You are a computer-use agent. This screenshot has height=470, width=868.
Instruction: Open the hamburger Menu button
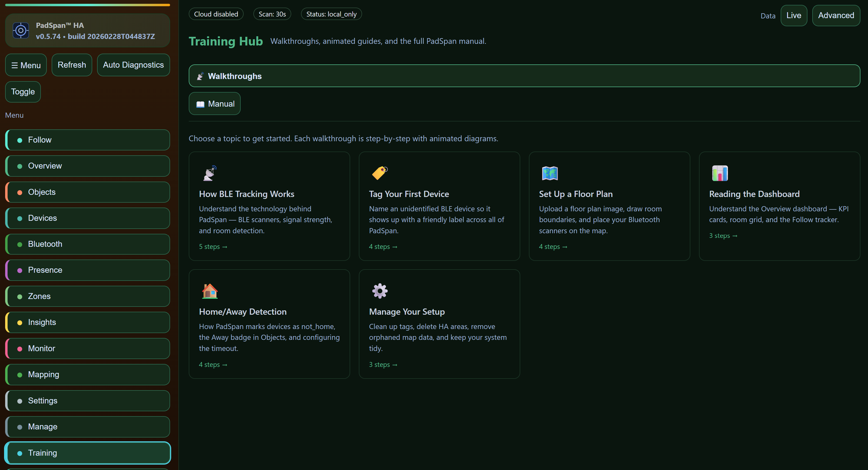click(x=26, y=65)
